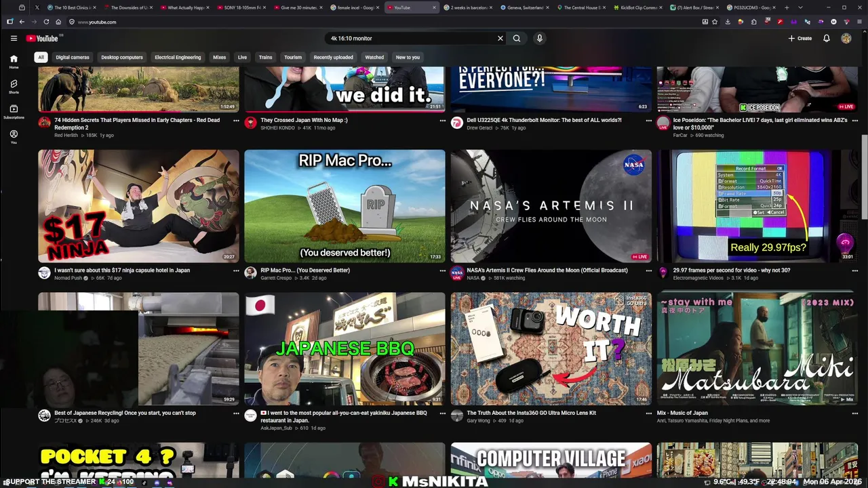Go back with the browser arrow
Image resolution: width=868 pixels, height=488 pixels.
click(x=22, y=22)
